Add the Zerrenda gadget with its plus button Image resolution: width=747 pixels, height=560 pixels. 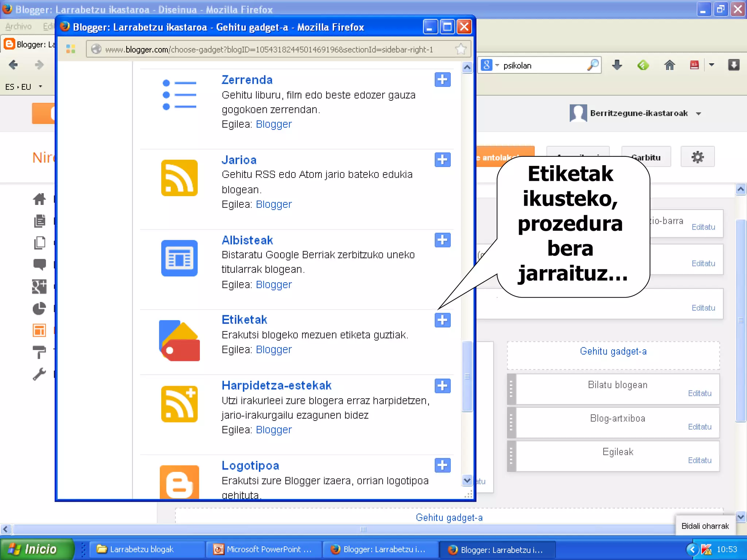click(x=442, y=79)
